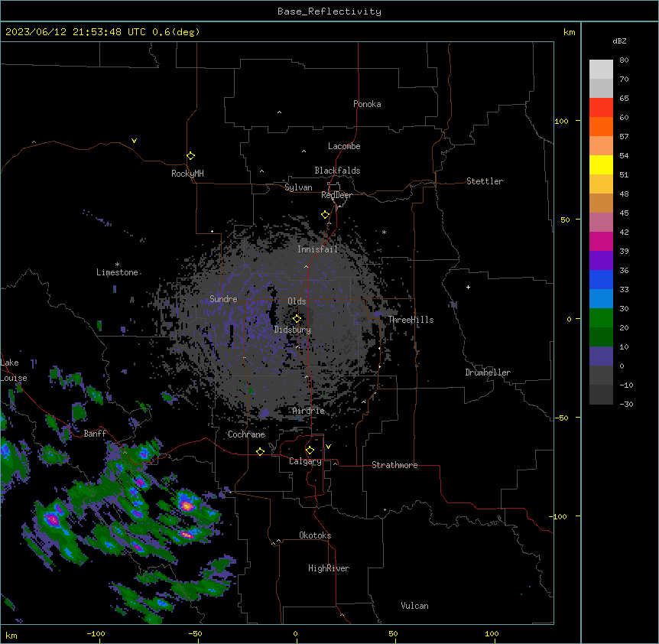The height and width of the screenshot is (644, 659).
Task: Click the yellow swatch between 54 and 51 dBZ
Action: pyautogui.click(x=601, y=164)
